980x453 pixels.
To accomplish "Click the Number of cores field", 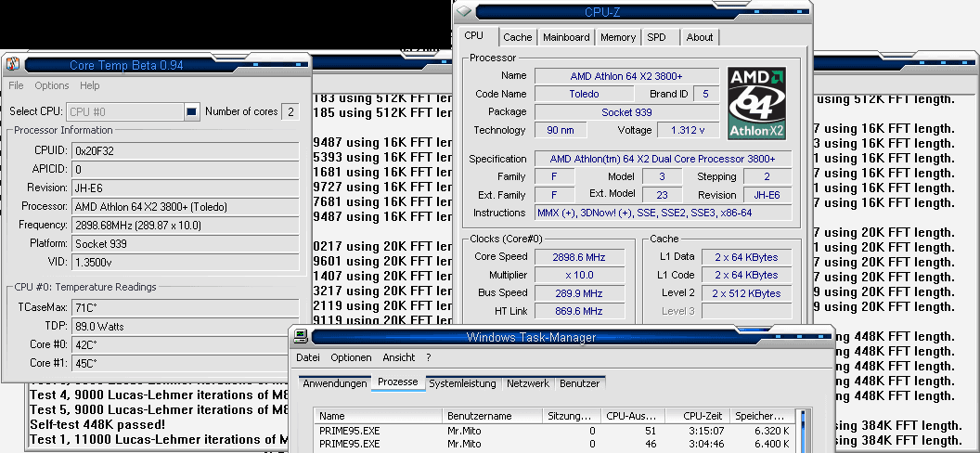I will [290, 111].
